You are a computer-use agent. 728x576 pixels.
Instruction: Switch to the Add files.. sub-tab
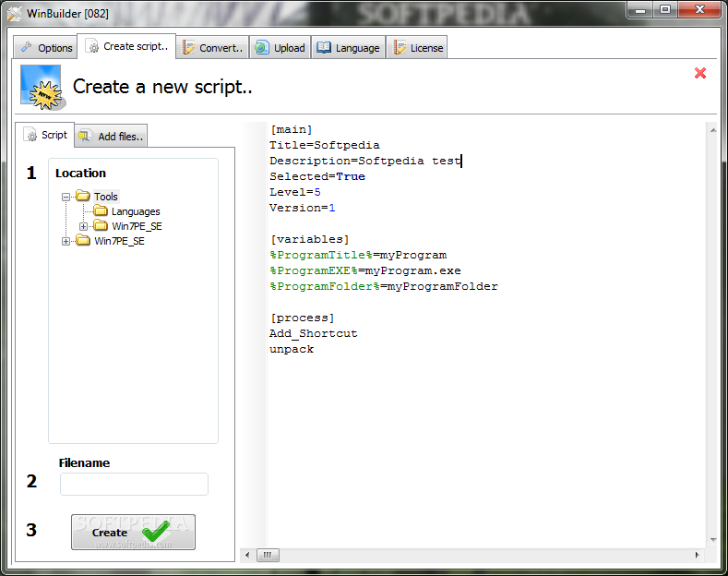tap(111, 136)
